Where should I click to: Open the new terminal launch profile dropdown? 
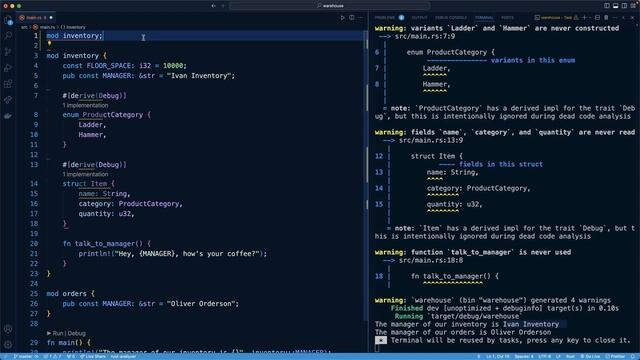[x=590, y=18]
